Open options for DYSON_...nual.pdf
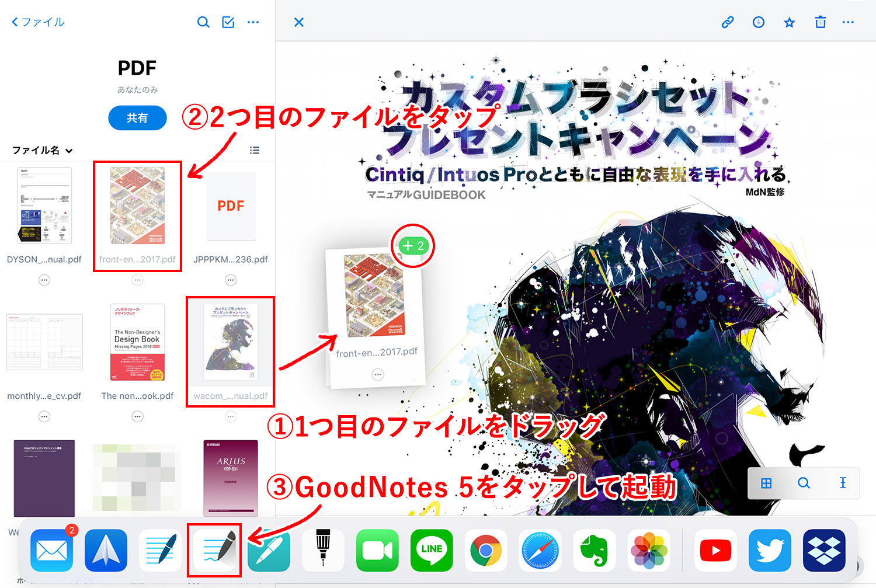 [44, 280]
